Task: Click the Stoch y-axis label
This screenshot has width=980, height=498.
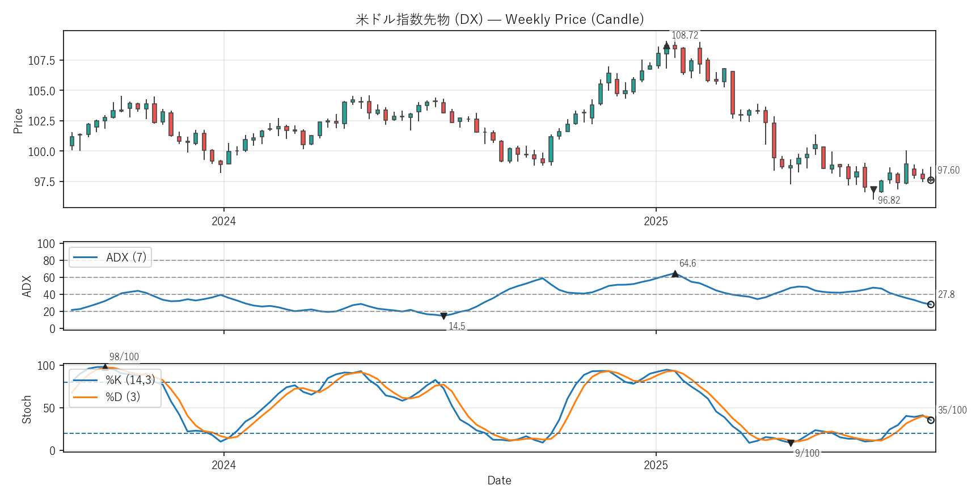Action: 26,410
